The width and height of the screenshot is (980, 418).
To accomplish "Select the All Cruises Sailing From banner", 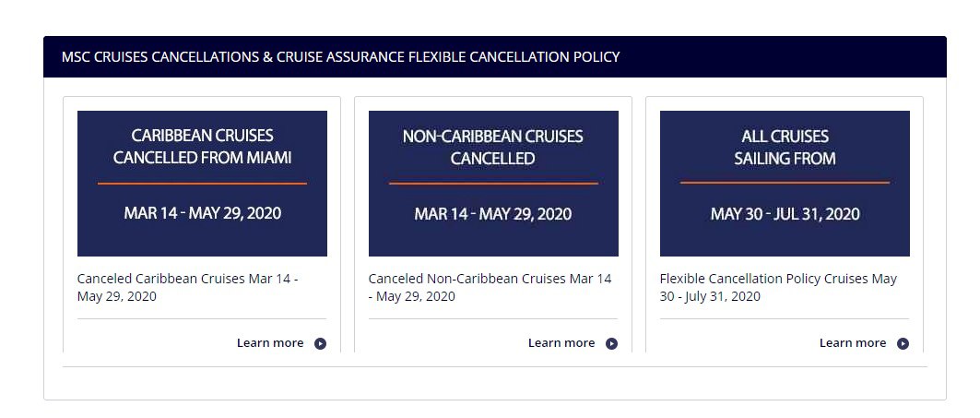I will 785,184.
